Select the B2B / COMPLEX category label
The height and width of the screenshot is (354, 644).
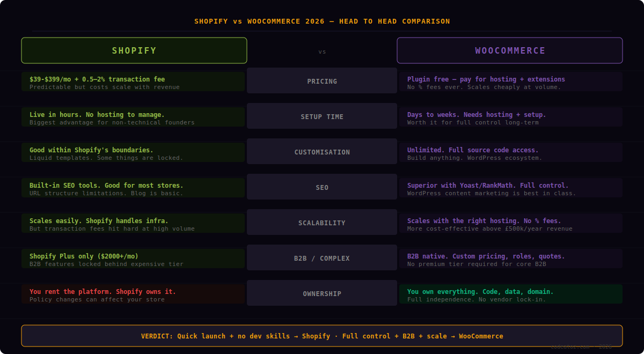(322, 259)
